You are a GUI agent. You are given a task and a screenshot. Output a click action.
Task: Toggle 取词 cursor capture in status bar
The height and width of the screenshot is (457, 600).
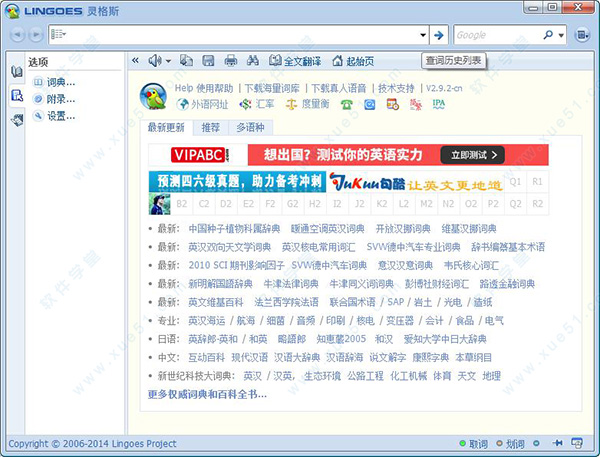pyautogui.click(x=474, y=444)
